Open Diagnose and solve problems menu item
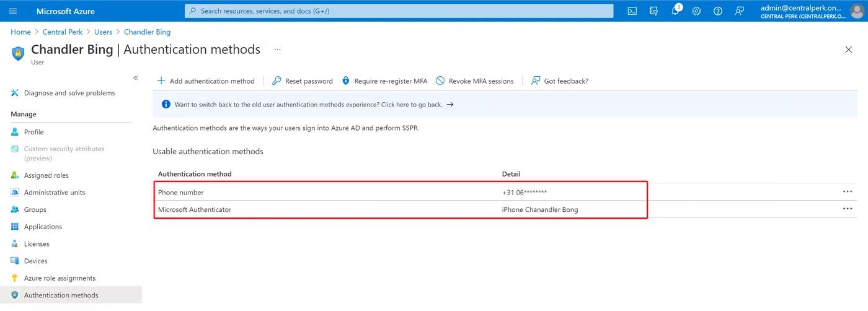The width and height of the screenshot is (868, 311). pyautogui.click(x=71, y=93)
